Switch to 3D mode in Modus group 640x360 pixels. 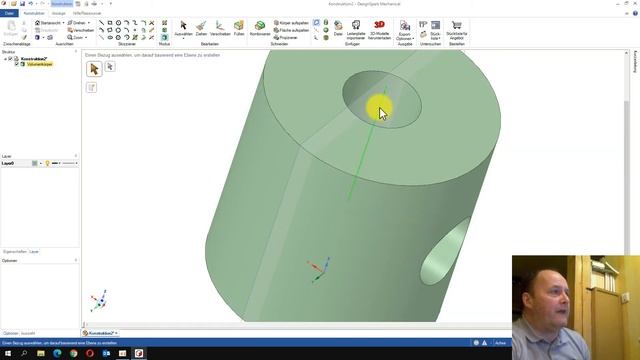point(164,38)
